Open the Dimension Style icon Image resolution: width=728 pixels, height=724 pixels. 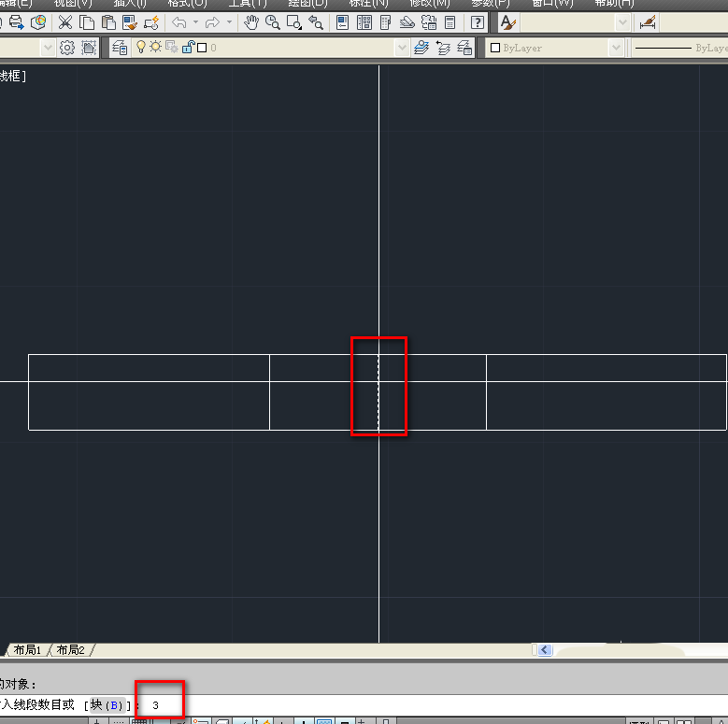pyautogui.click(x=648, y=21)
